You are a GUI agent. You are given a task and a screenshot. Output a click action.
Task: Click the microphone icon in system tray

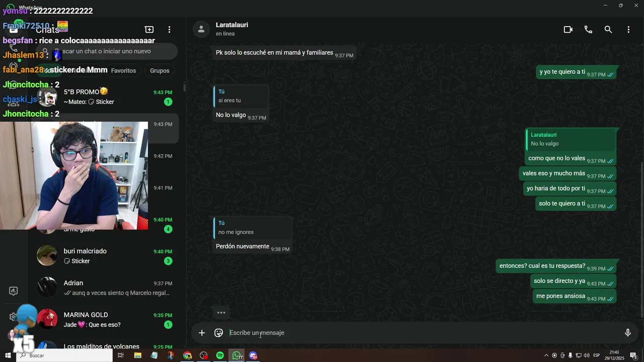point(570,355)
